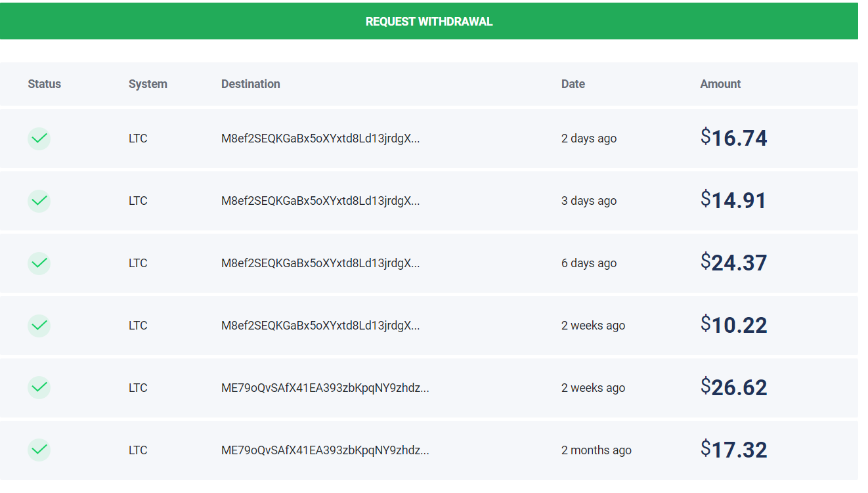Click the completed checkmark beside the $24.37 withdrawal

[x=39, y=263]
